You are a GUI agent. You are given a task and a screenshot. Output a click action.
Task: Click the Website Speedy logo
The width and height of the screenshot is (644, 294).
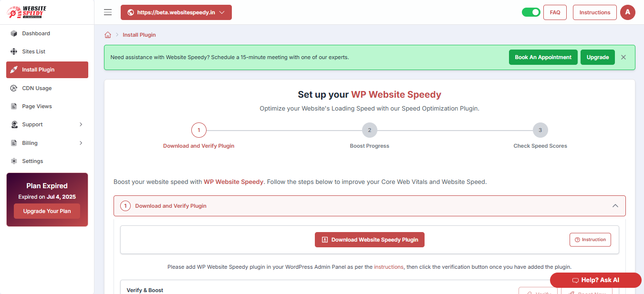coord(27,12)
